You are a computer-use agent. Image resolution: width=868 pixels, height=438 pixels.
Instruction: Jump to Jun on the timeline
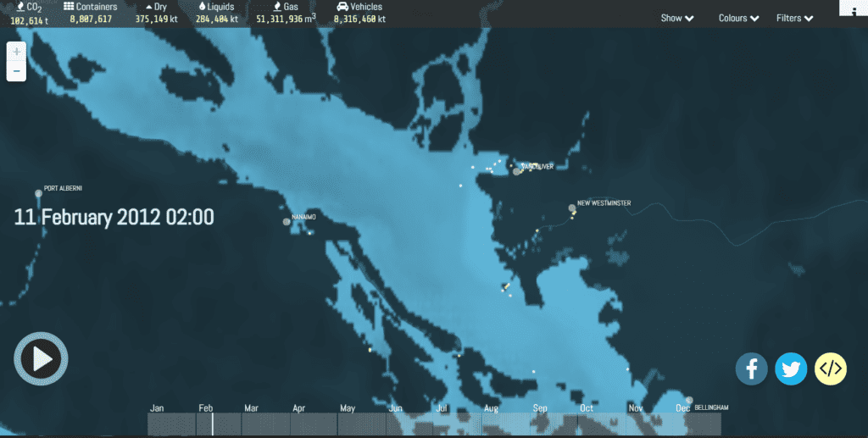pyautogui.click(x=395, y=408)
